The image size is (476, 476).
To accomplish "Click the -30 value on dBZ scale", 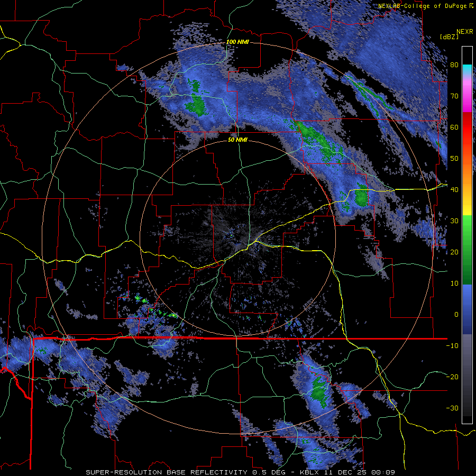I will (452, 408).
